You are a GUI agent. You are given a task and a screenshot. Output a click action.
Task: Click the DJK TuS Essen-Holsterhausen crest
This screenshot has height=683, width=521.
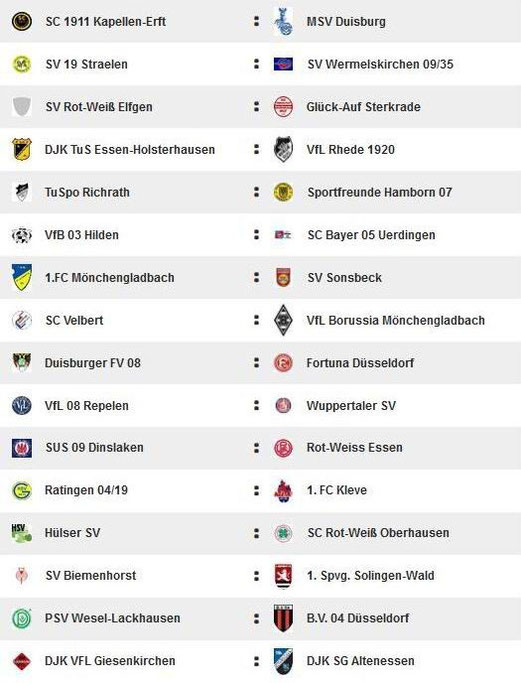22,149
